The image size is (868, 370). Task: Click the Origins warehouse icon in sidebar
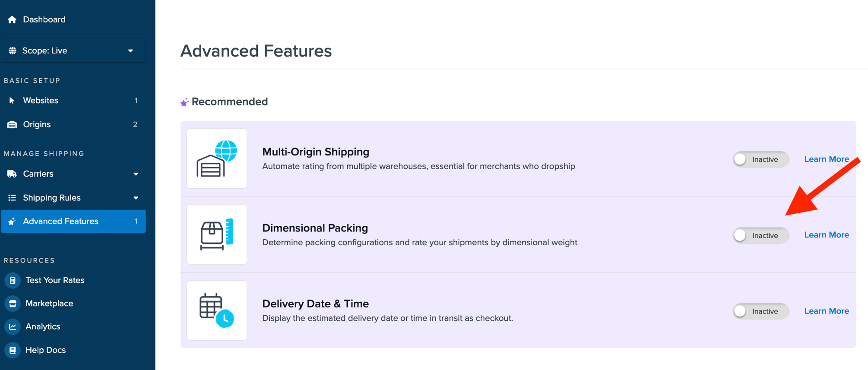pyautogui.click(x=12, y=124)
